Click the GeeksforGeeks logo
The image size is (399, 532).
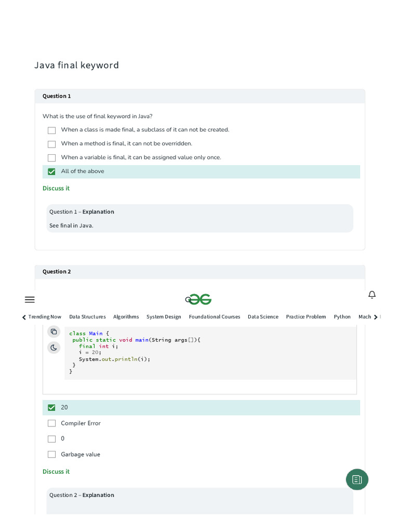coord(201,299)
